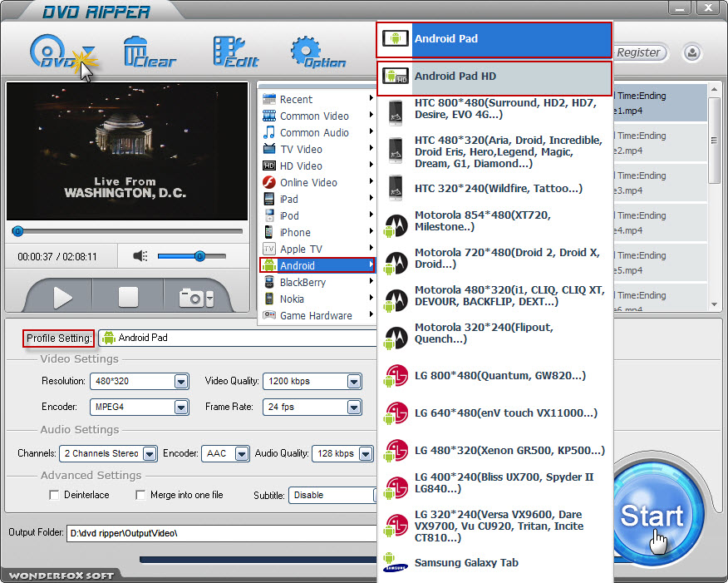Expand the Common Audio category
The height and width of the screenshot is (583, 728).
coord(317,132)
